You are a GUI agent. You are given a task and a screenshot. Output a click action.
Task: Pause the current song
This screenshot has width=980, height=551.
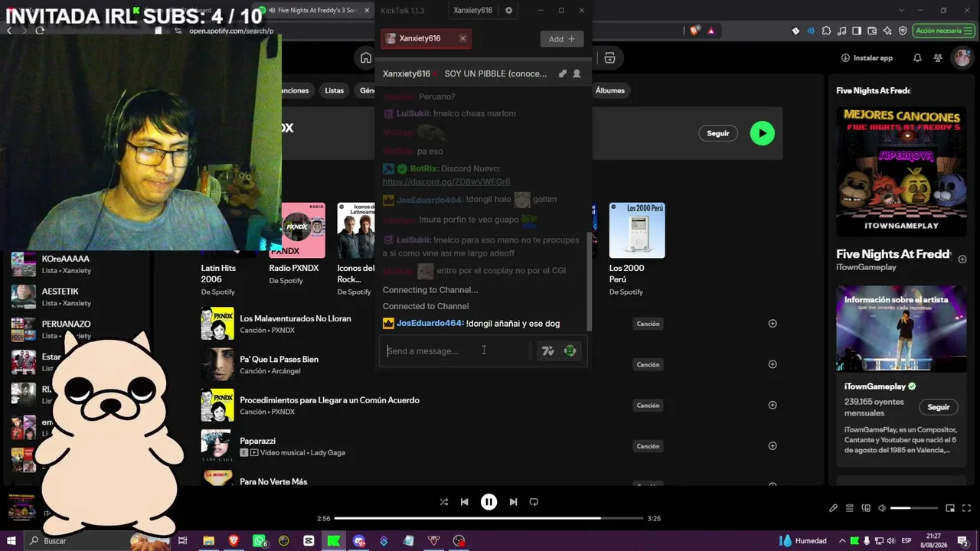[x=488, y=502]
